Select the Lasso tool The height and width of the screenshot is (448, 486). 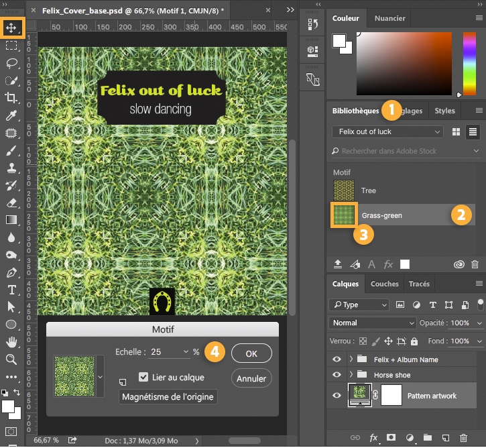tap(11, 63)
